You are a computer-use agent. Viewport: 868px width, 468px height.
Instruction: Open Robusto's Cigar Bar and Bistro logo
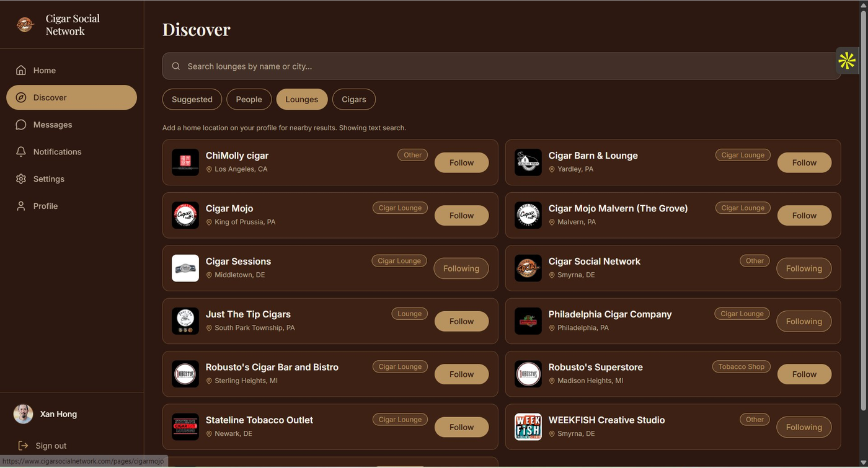click(185, 374)
